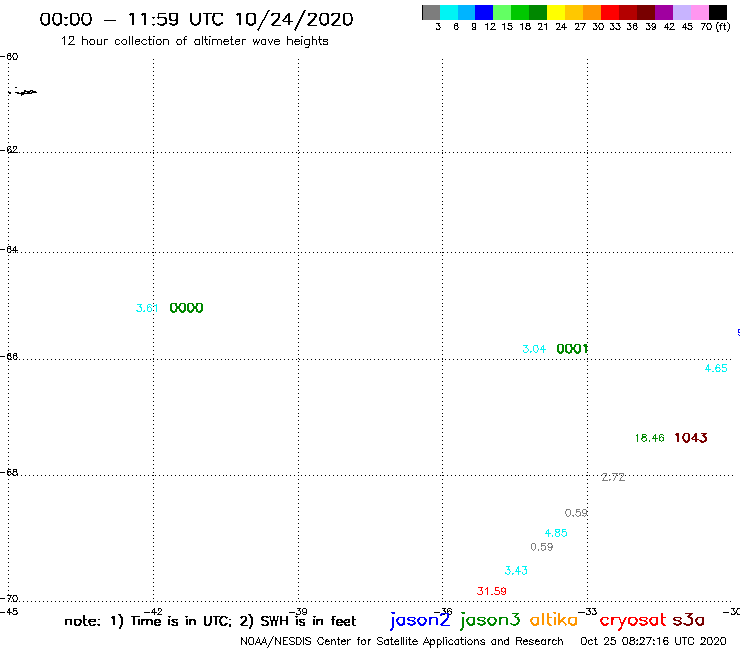Click the gray swatch in the color legend
Viewport: 740px width, 650px height.
click(431, 12)
